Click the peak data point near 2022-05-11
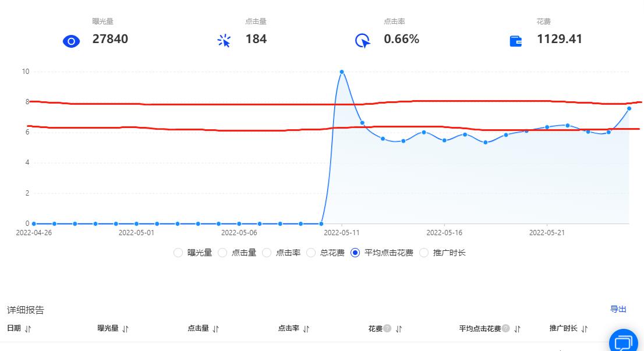 342,72
